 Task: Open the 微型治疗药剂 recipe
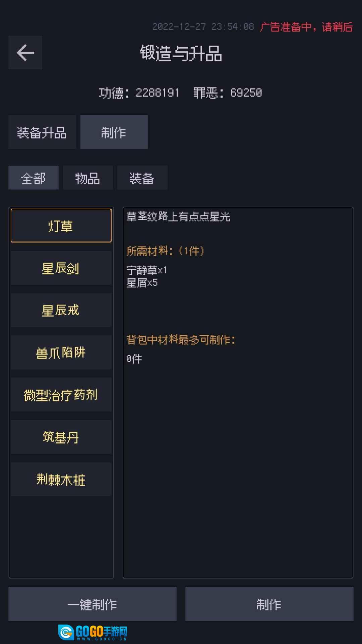[x=61, y=395]
